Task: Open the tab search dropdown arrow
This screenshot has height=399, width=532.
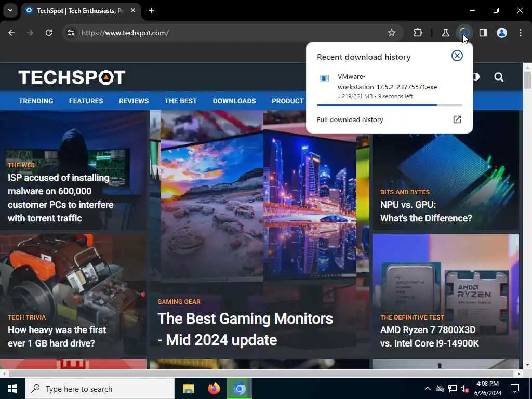Action: pyautogui.click(x=10, y=10)
